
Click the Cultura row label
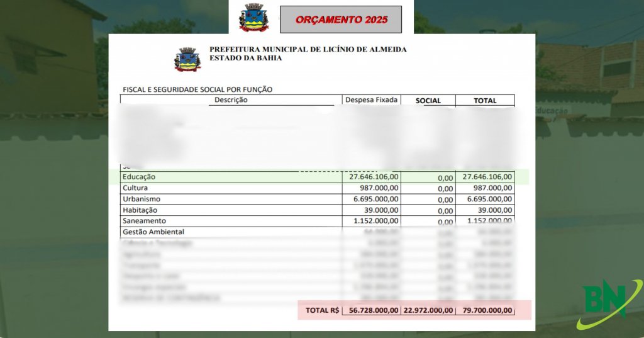point(135,188)
